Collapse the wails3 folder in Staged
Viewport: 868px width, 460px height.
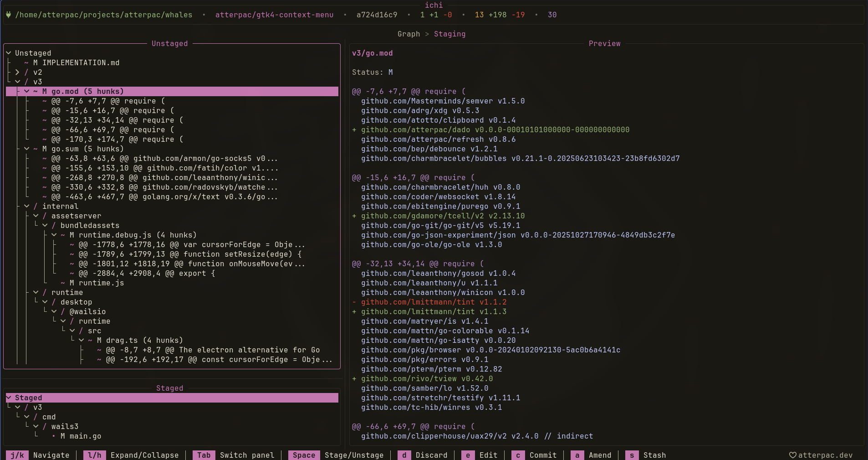click(36, 426)
